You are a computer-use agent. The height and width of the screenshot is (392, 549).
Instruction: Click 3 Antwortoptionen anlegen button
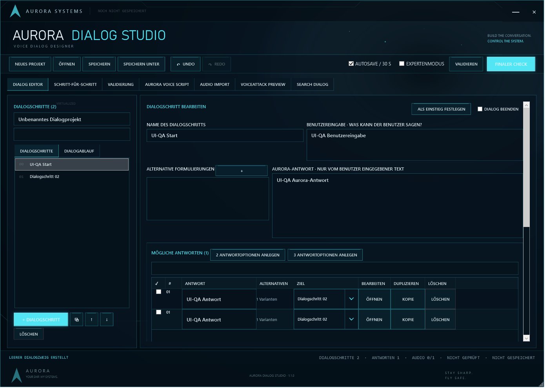point(325,255)
